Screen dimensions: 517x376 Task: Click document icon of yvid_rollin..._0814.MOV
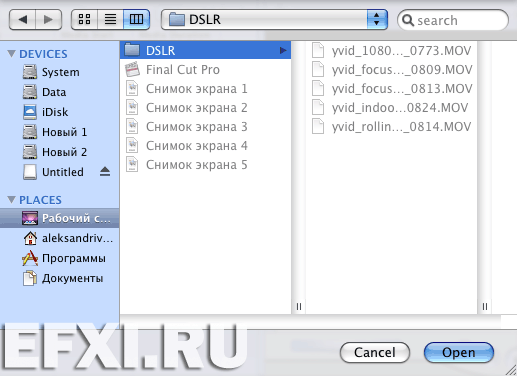[x=318, y=126]
